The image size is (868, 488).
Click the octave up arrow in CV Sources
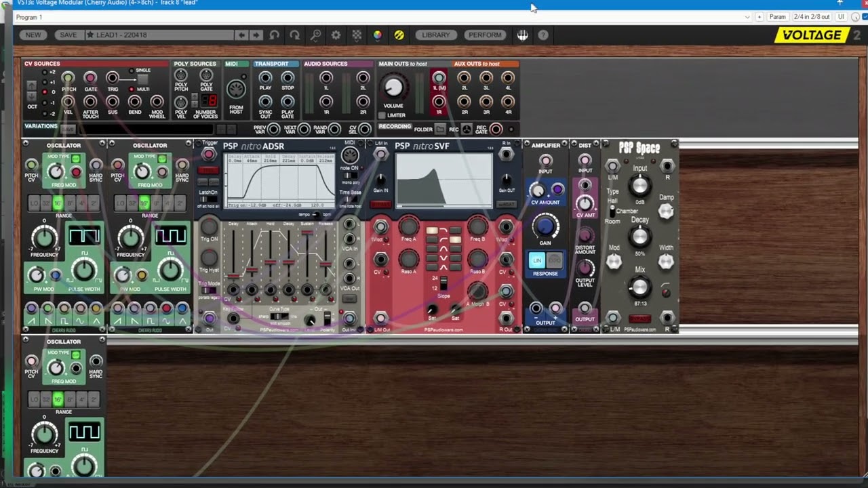click(x=31, y=85)
